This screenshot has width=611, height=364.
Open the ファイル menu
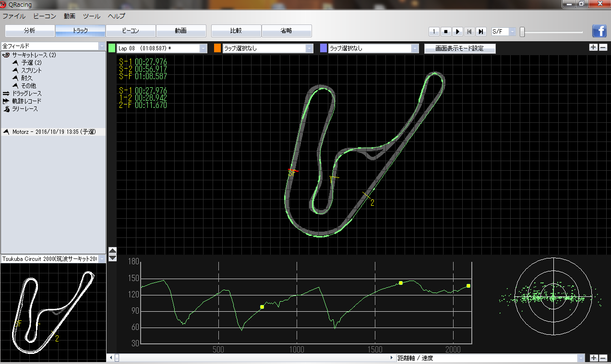[14, 16]
